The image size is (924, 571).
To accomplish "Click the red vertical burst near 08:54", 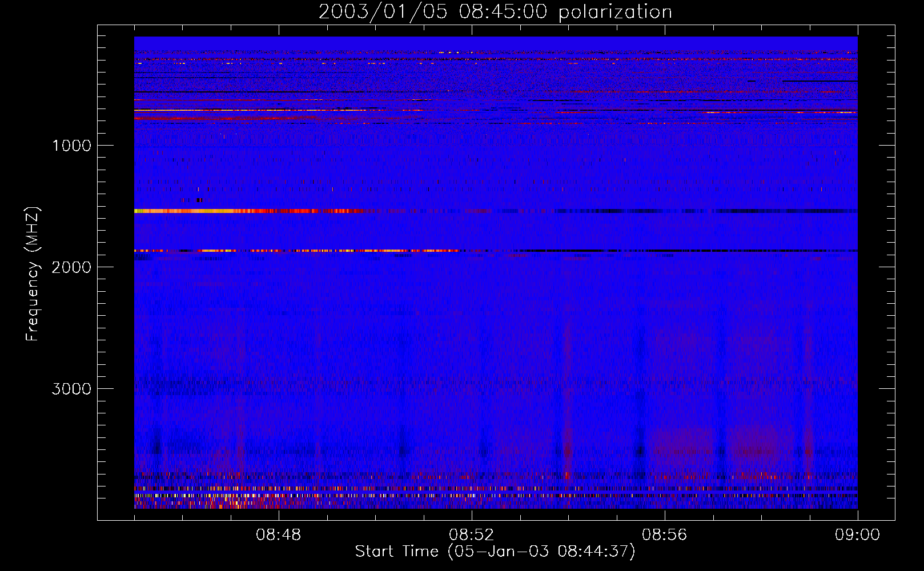I will 568,400.
